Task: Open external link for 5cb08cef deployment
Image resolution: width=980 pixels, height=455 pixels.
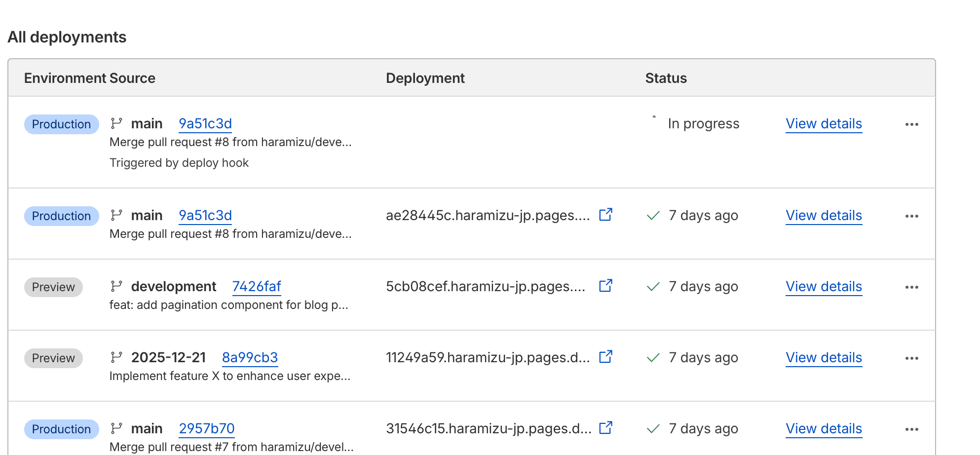Action: point(605,286)
